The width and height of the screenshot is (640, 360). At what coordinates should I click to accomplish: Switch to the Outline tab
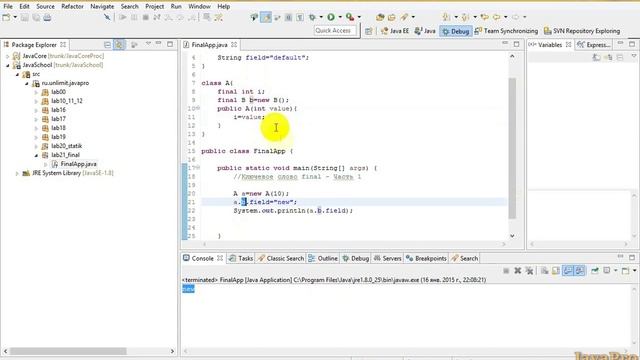coord(323,258)
